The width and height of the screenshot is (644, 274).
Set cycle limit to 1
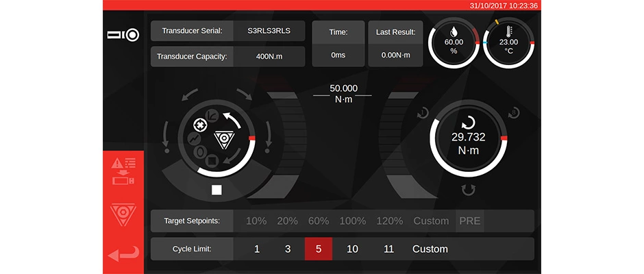[x=257, y=249]
